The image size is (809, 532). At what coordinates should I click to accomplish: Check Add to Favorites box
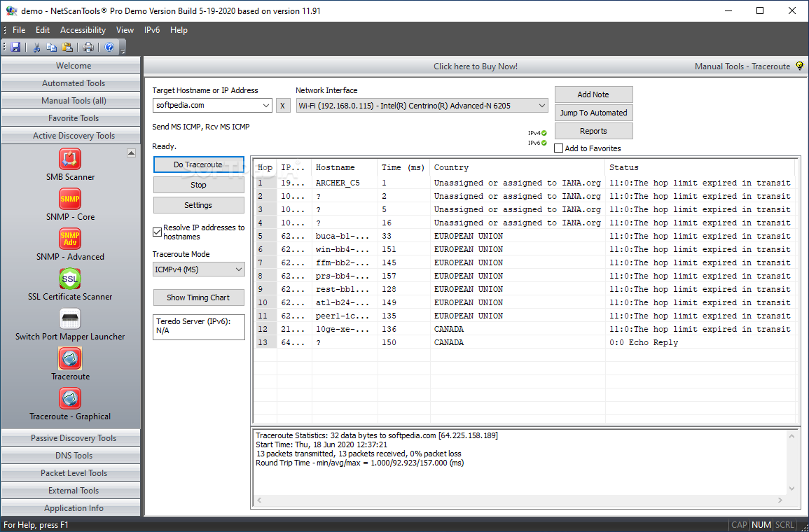[x=558, y=148]
